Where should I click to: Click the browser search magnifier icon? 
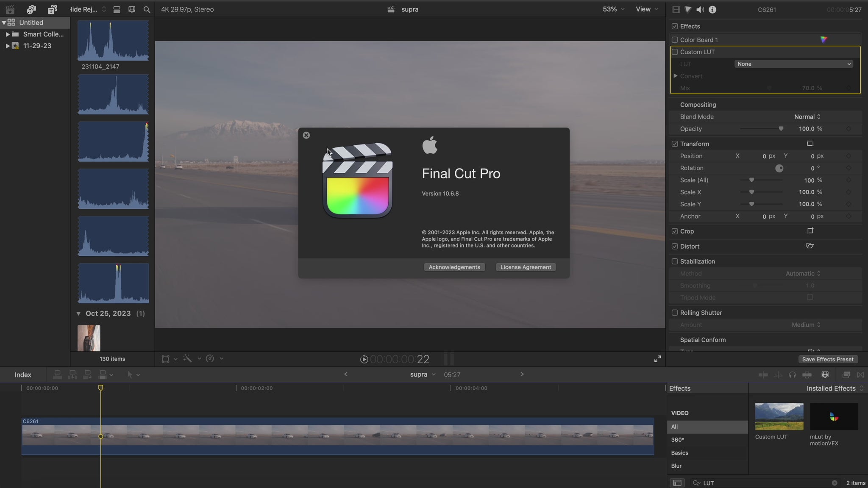(147, 9)
